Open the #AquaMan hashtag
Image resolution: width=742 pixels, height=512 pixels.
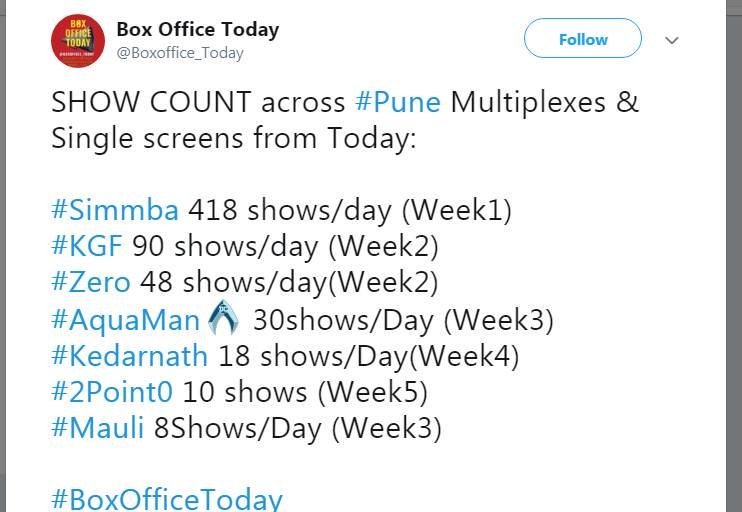(x=125, y=320)
